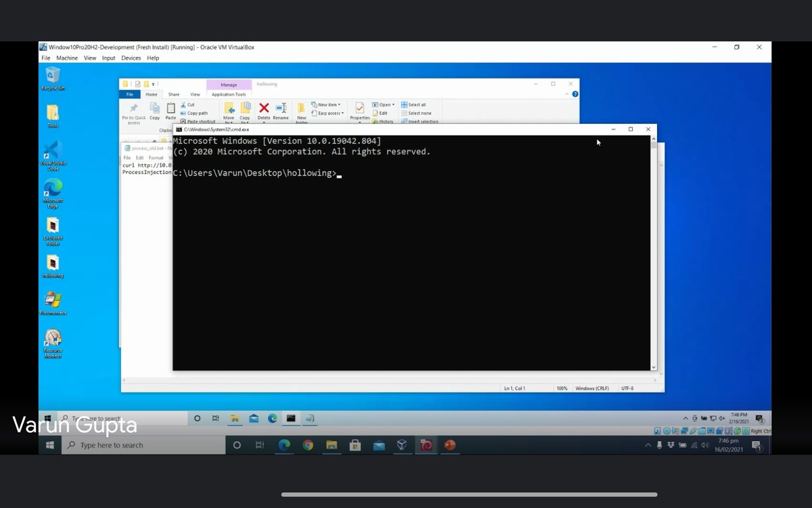Viewport: 812px width, 508px height.
Task: Click the cmd window scrollbar up arrow
Action: [654, 138]
